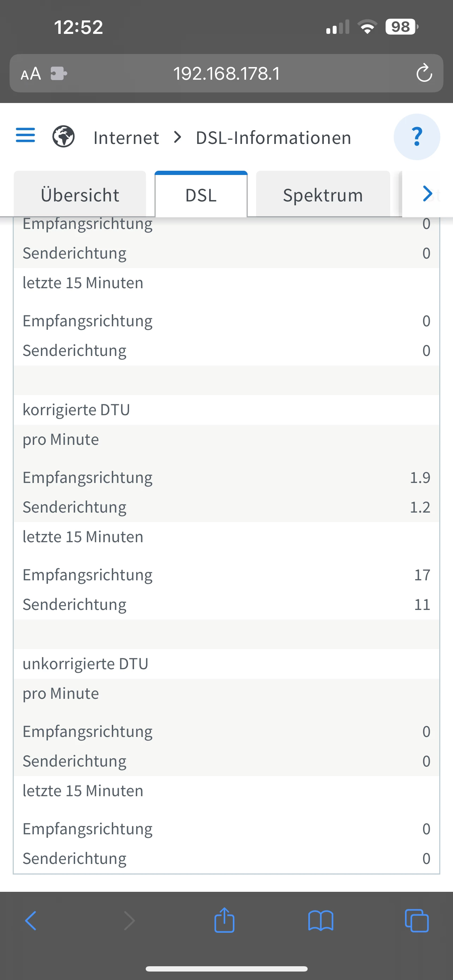Tap the korrigierte DTU row heading

coord(77,410)
